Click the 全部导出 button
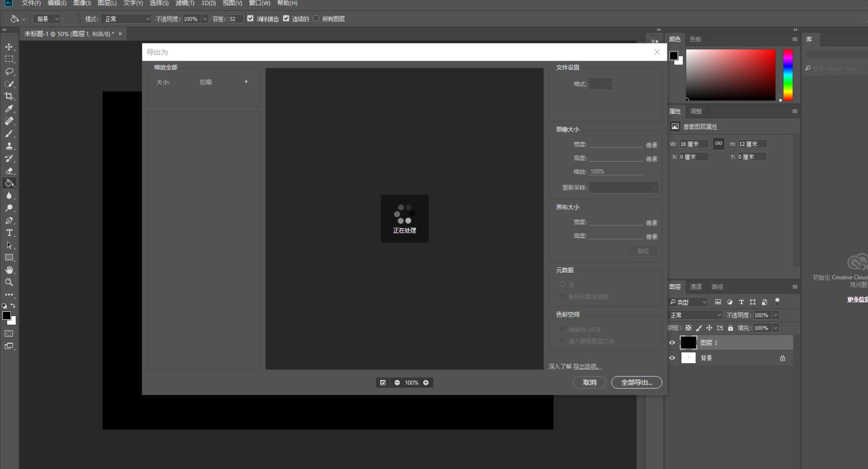868x469 pixels. (636, 383)
